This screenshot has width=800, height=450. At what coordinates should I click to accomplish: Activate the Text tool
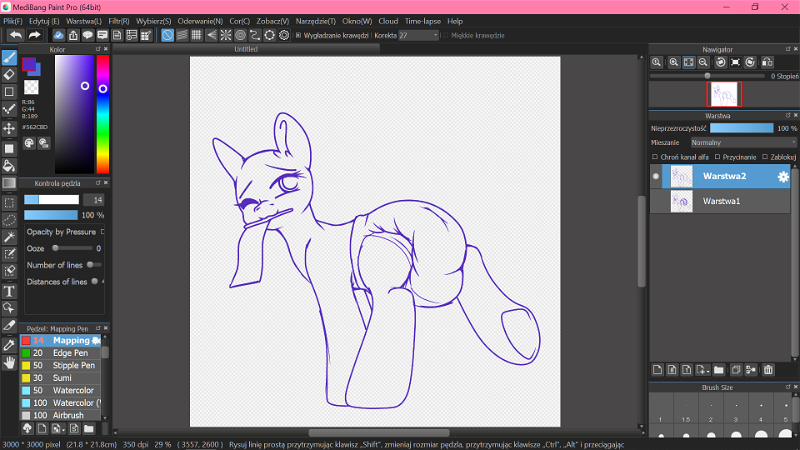point(9,290)
